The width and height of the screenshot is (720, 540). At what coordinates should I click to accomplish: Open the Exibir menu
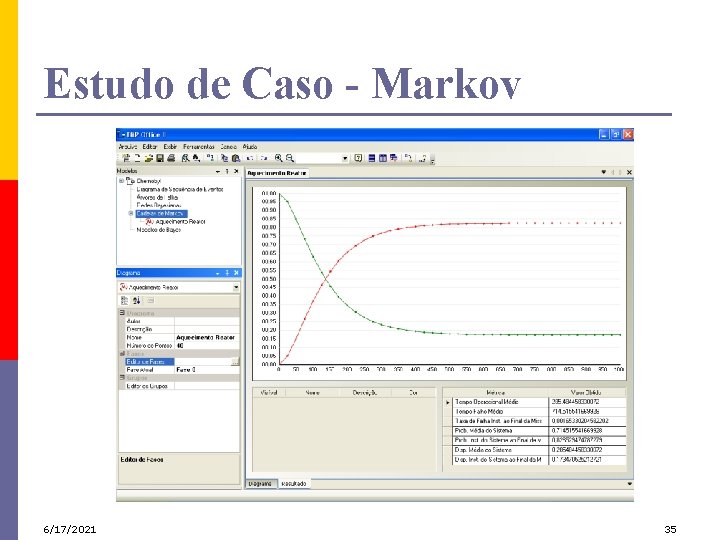pyautogui.click(x=170, y=146)
